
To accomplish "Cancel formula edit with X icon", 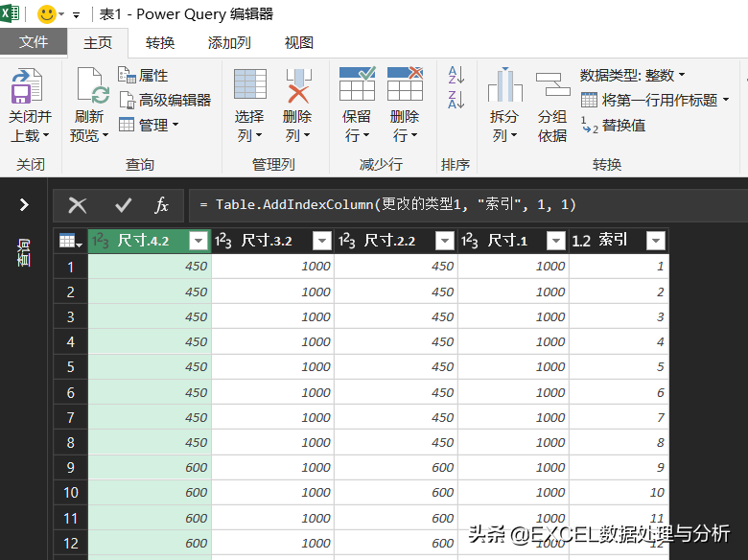I will pyautogui.click(x=78, y=205).
